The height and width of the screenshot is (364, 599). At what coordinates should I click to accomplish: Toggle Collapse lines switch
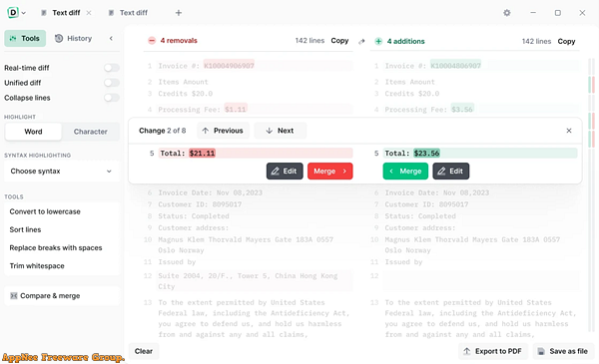pyautogui.click(x=112, y=98)
